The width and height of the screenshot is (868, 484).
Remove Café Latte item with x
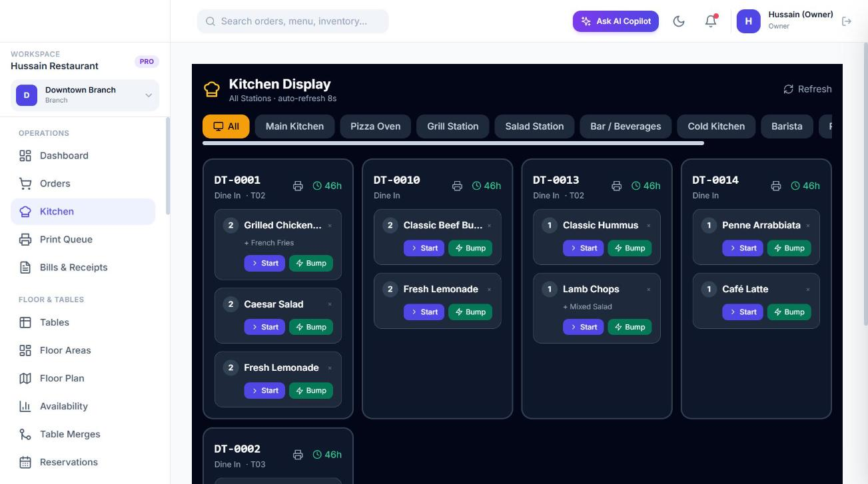click(808, 290)
